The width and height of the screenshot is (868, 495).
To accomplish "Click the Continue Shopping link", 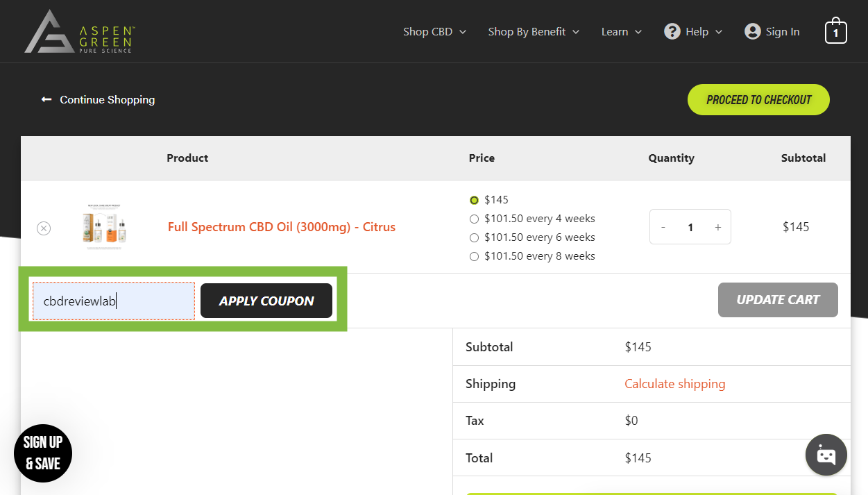I will 108,99.
